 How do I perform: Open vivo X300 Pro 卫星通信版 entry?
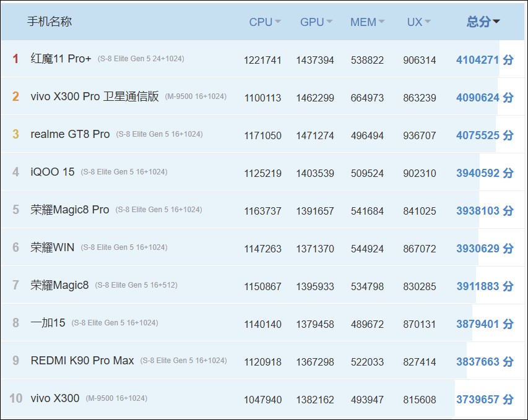pyautogui.click(x=95, y=96)
